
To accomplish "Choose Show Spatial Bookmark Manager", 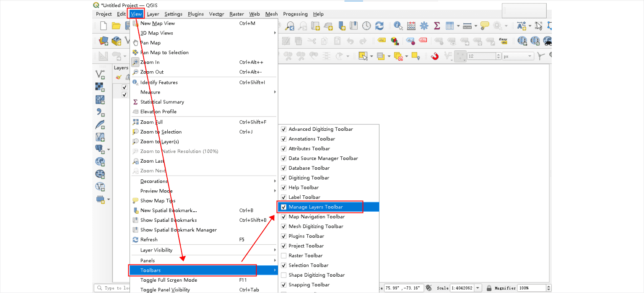I will pyautogui.click(x=204, y=230).
